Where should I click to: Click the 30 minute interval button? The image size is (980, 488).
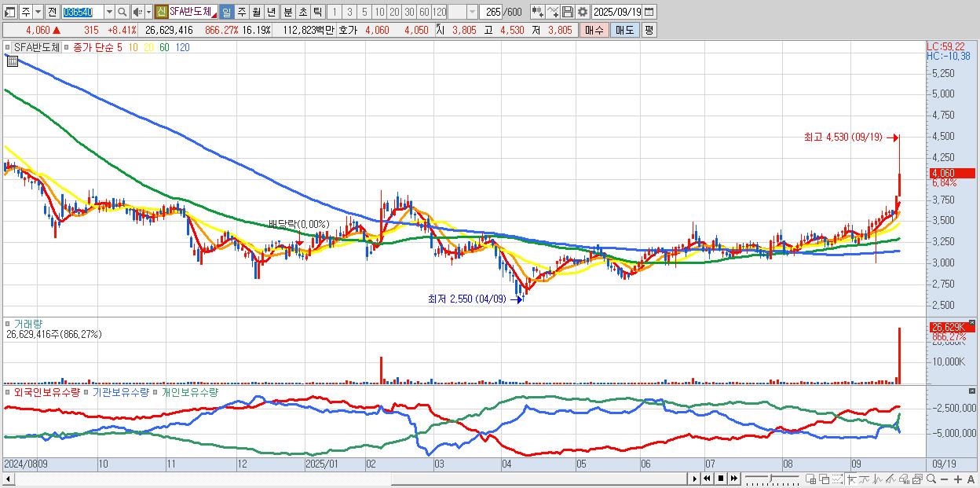tap(409, 12)
